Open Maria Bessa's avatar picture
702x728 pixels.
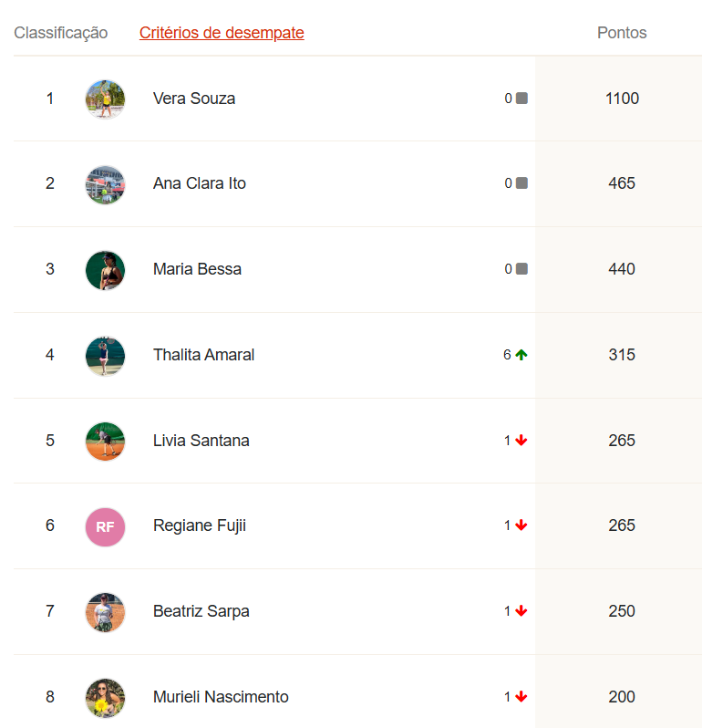105,270
